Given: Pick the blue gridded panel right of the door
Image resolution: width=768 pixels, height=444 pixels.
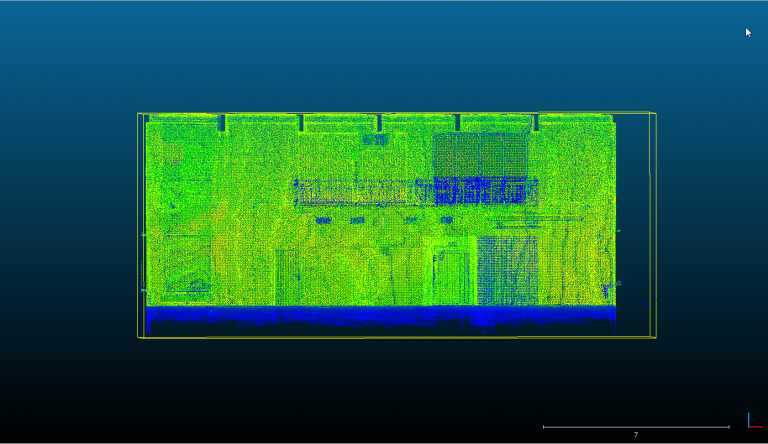Looking at the screenshot, I should tap(507, 270).
